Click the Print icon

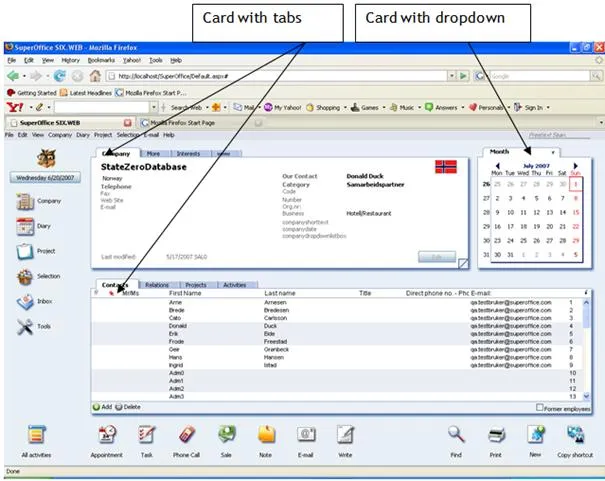(x=495, y=435)
